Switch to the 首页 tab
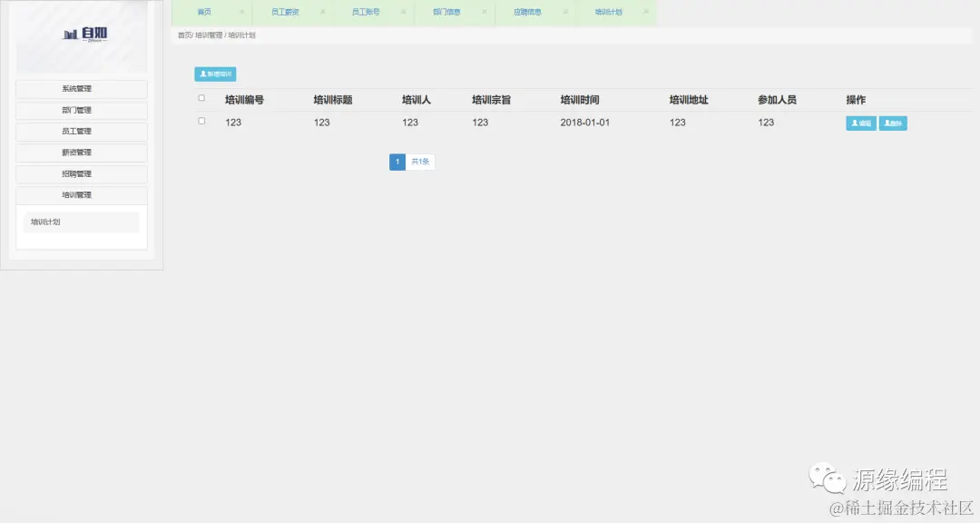Viewport: 980px width, 523px height. 204,12
